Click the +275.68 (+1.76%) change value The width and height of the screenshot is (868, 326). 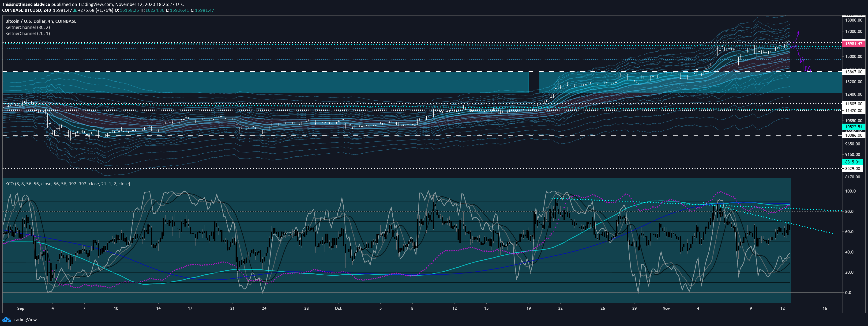pyautogui.click(x=96, y=10)
